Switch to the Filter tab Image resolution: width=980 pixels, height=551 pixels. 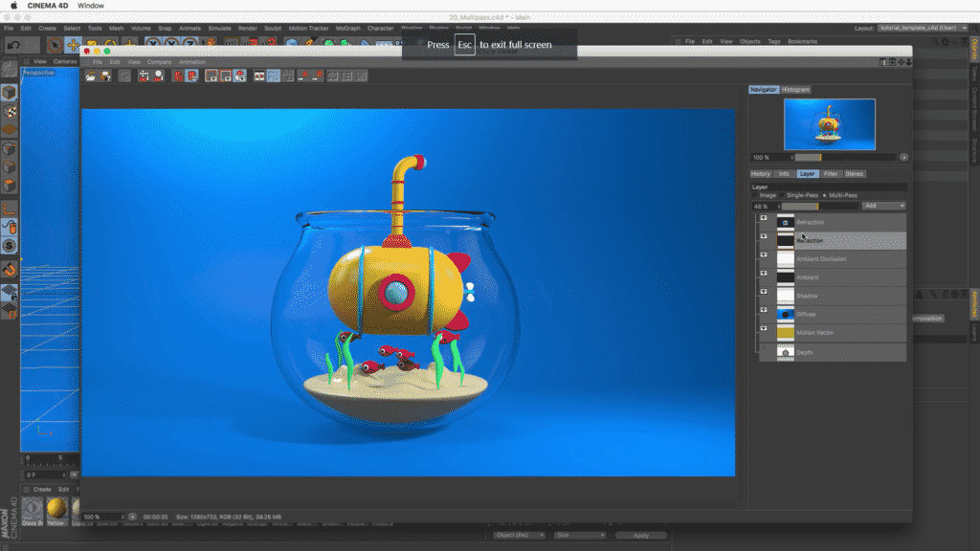831,174
